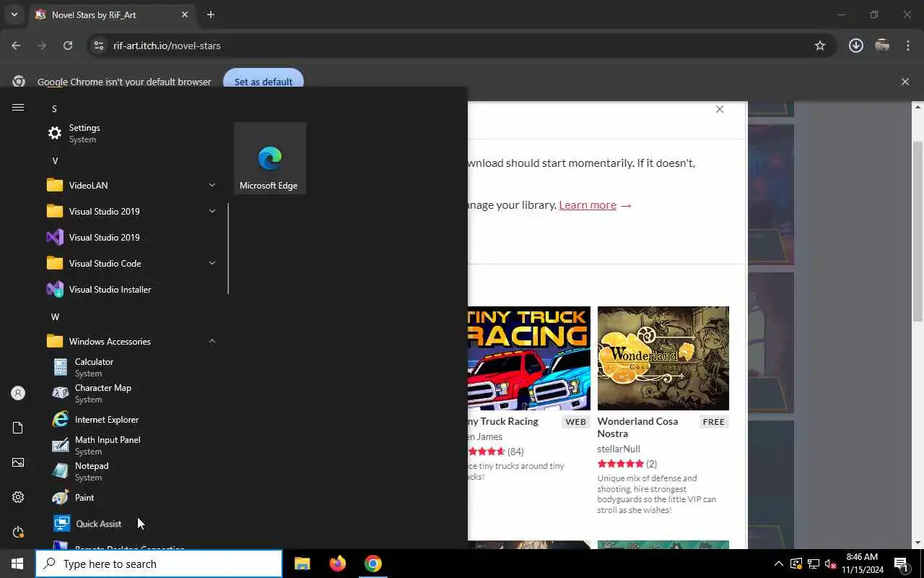Open a new Chrome tab
The height and width of the screenshot is (578, 924).
click(x=210, y=14)
